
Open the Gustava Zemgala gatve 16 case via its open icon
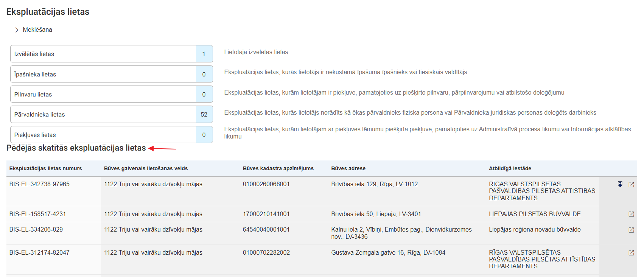pos(631,253)
